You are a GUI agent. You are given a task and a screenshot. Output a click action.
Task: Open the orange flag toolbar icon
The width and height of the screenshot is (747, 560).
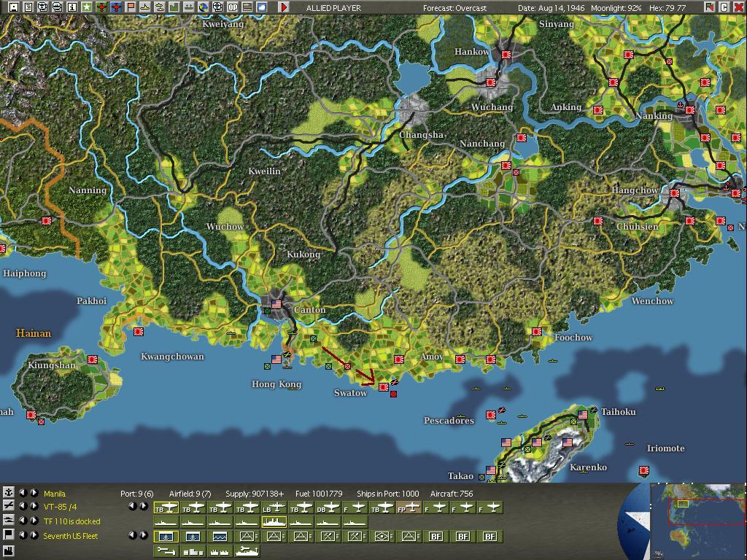coord(131,7)
